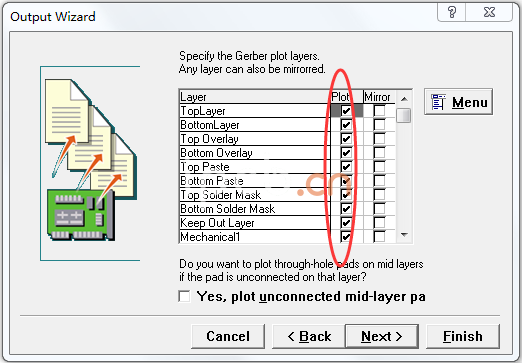Enable Mirror for Top Solder Mask
This screenshot has height=363, width=522.
click(379, 195)
